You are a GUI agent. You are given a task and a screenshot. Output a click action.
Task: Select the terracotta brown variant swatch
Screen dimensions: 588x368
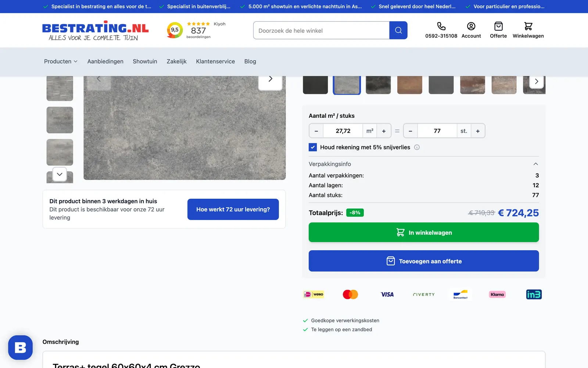point(410,85)
